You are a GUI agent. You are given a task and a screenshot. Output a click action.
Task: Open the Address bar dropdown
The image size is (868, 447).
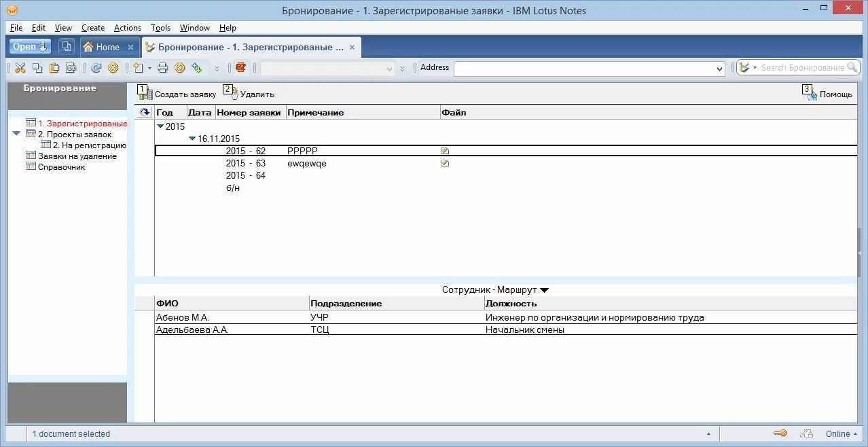tap(720, 69)
